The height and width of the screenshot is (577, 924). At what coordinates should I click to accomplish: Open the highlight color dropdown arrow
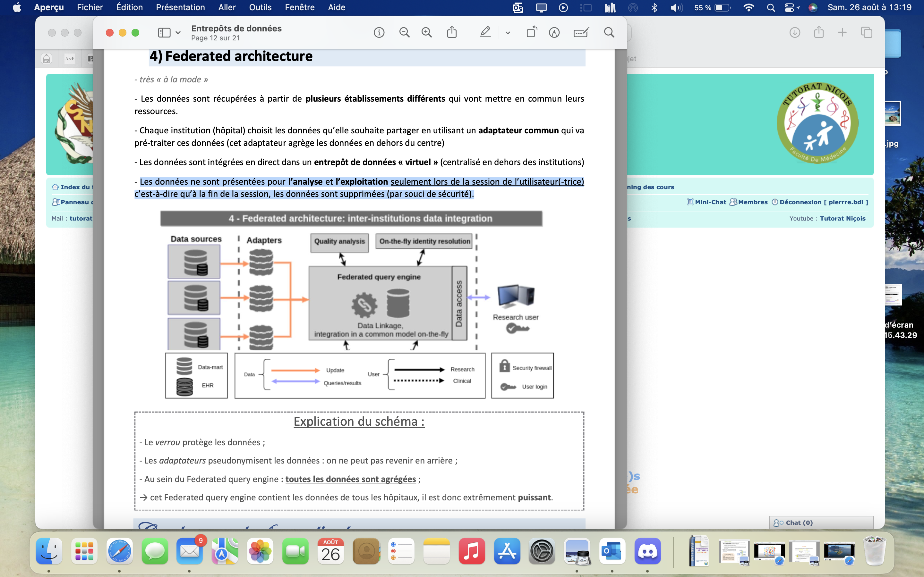(x=508, y=33)
